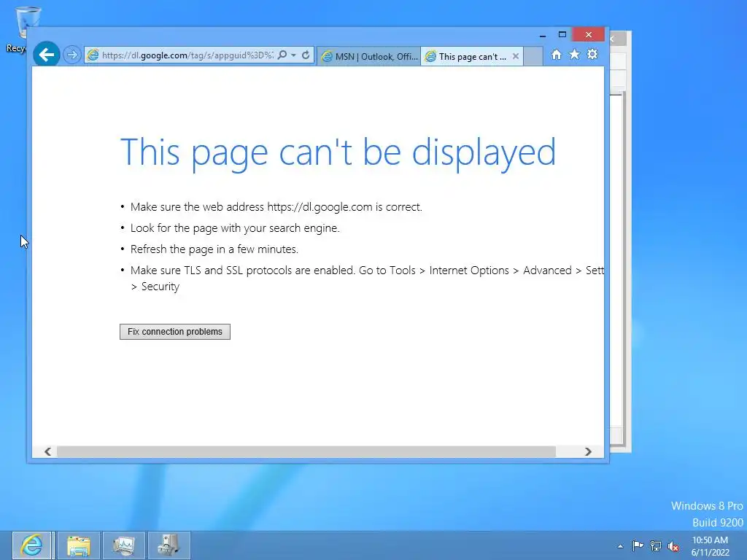Click the IE page icon in the address bar
The height and width of the screenshot is (560, 747).
(x=93, y=55)
